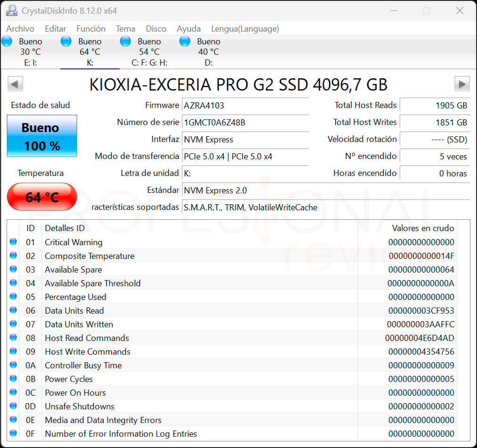This screenshot has width=477, height=448.
Task: Select the Critical Warning row text
Action: (x=74, y=242)
